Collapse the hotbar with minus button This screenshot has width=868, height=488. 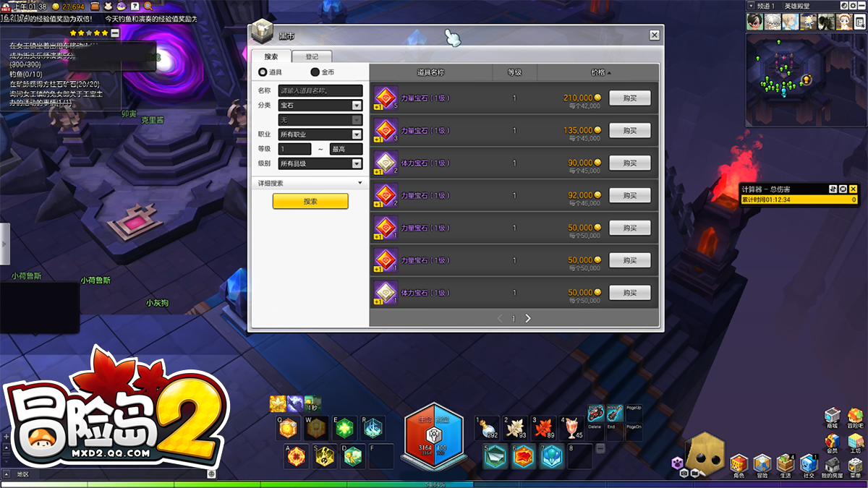click(601, 448)
